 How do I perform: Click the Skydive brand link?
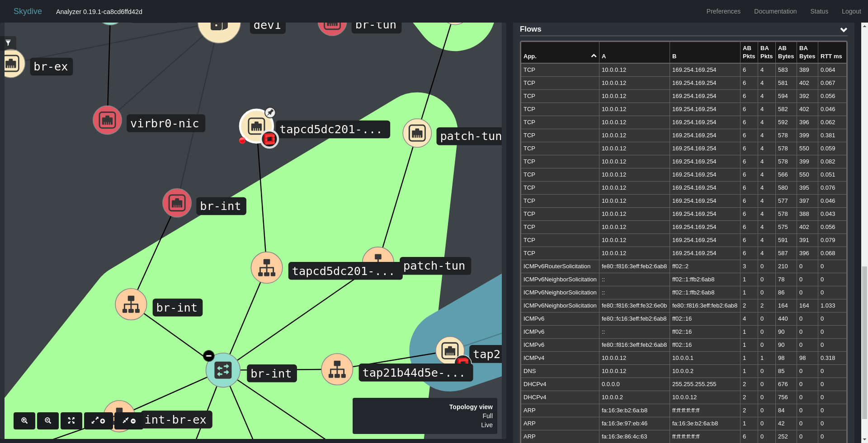point(28,11)
